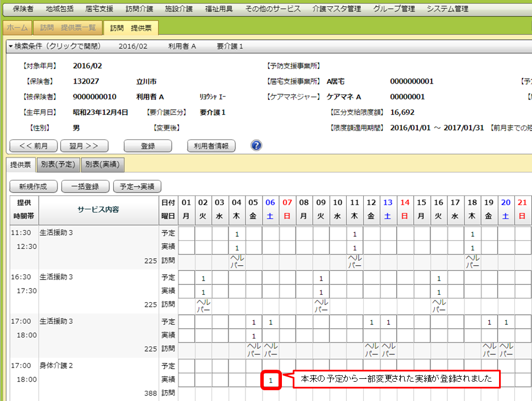Open the システム管理 menu

tap(447, 9)
